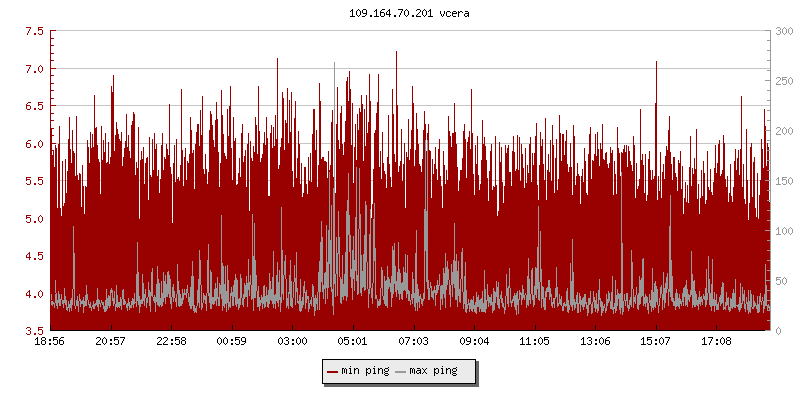Click the 7.5 value on left axis
800x400 pixels.
click(x=33, y=31)
